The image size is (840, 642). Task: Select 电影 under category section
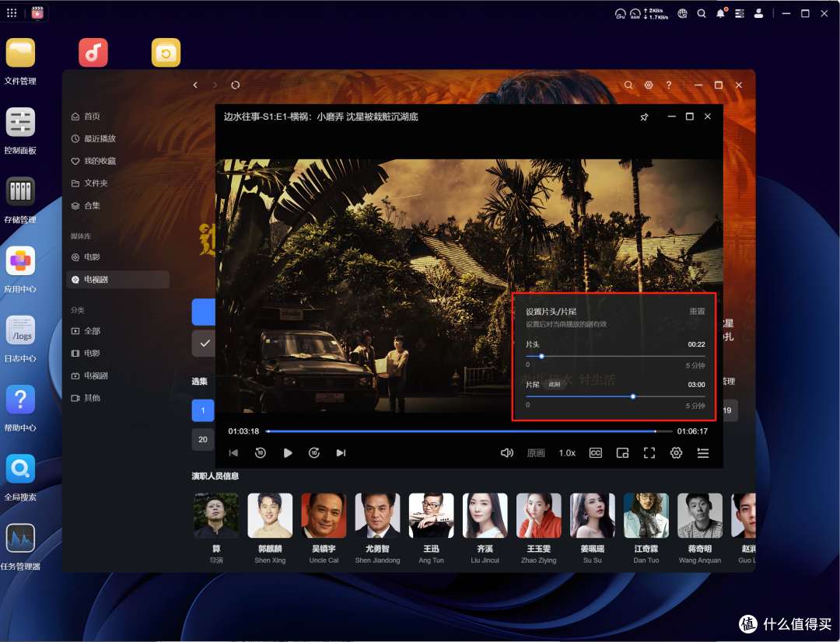118,354
